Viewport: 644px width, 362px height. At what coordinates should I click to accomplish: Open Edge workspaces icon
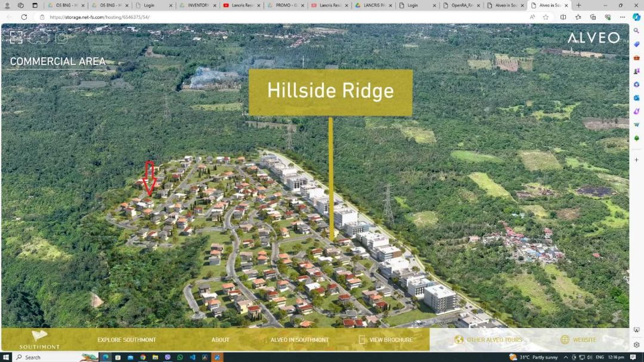(x=20, y=5)
